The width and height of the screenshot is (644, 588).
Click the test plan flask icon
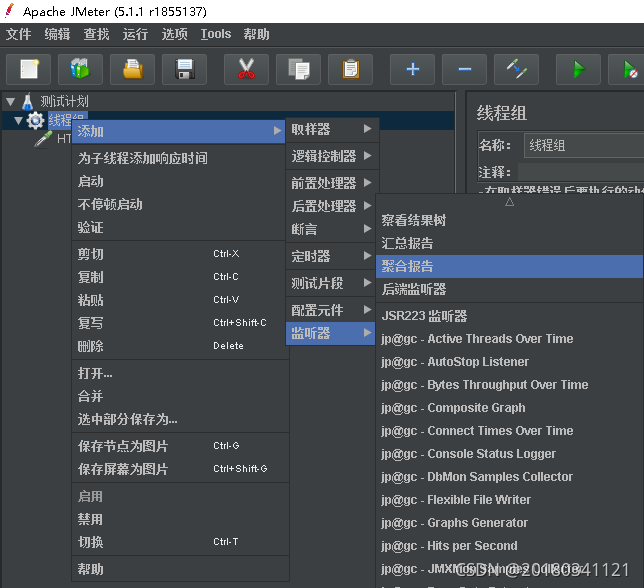[x=28, y=101]
